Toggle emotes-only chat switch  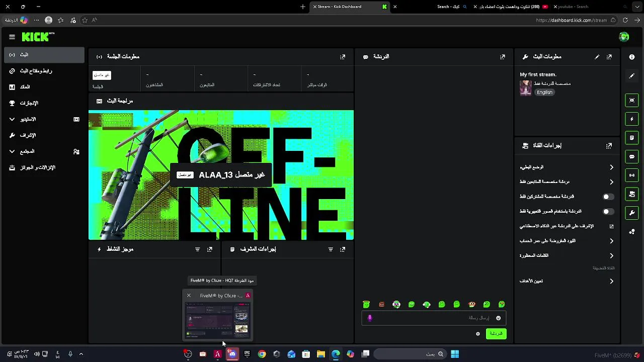tap(608, 212)
